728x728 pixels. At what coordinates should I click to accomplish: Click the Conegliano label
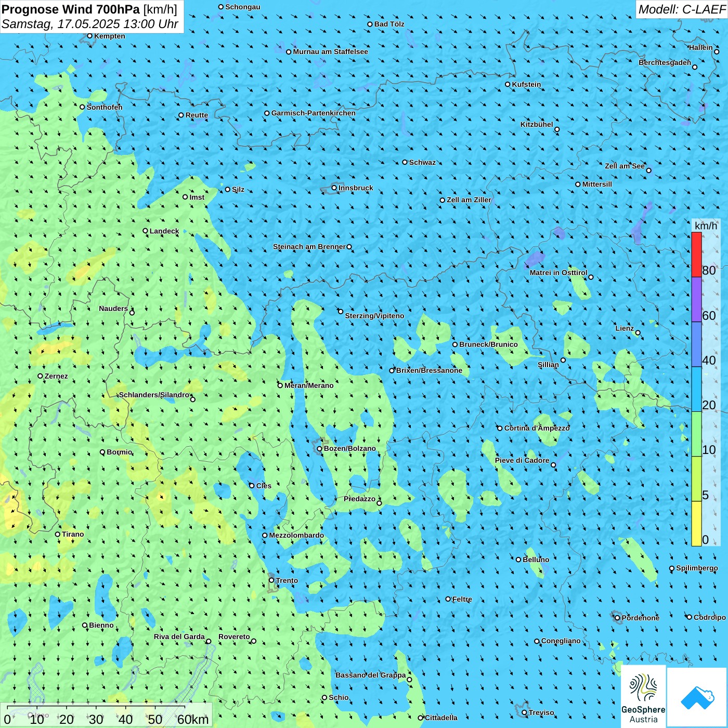(x=561, y=641)
